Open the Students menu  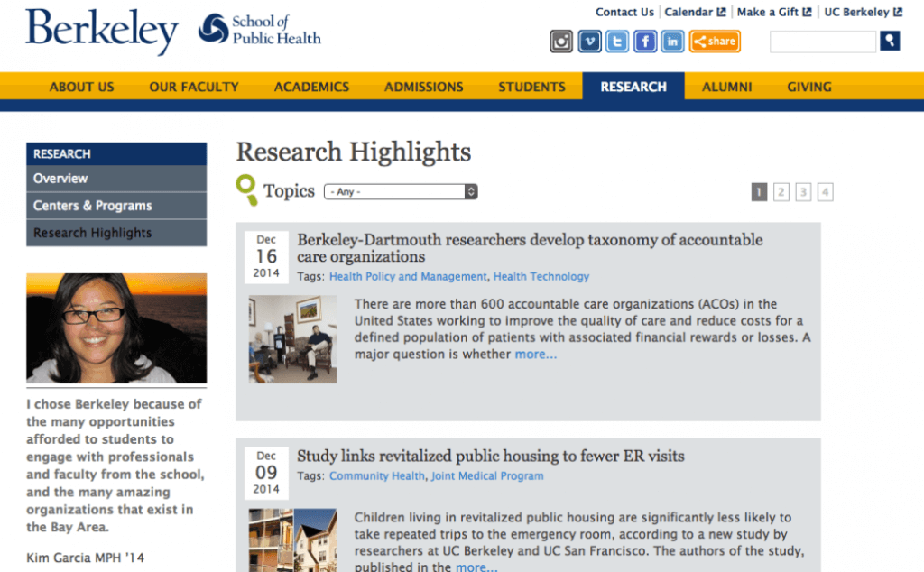pyautogui.click(x=531, y=87)
